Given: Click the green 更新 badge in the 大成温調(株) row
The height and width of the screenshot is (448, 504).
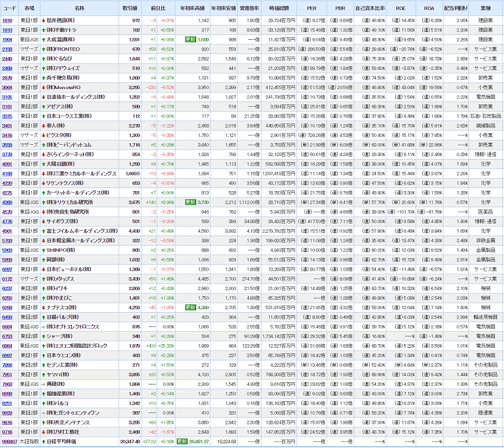Looking at the screenshot, I should [190, 40].
